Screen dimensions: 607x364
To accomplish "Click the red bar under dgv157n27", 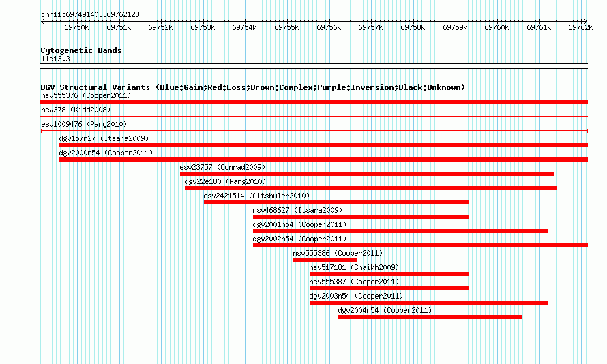I will [x=324, y=145].
